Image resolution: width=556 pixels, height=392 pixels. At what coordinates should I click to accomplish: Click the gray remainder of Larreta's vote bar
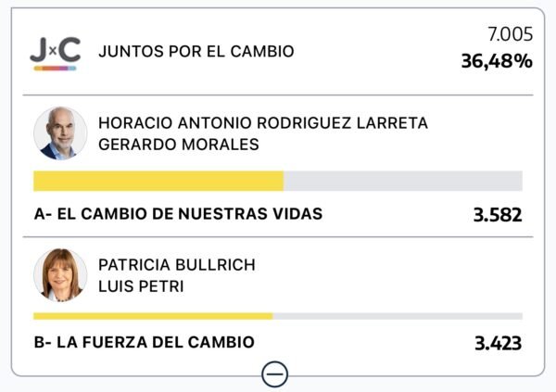click(x=402, y=181)
